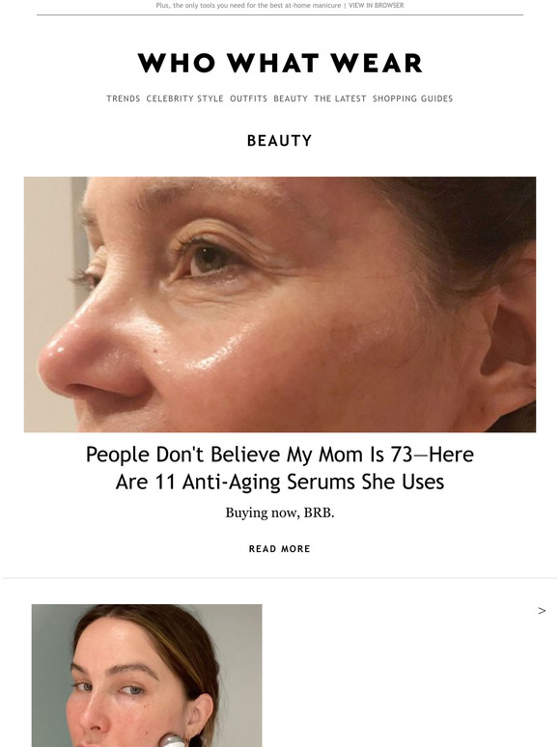
Task: Visit The Latest navigation link
Action: click(340, 98)
